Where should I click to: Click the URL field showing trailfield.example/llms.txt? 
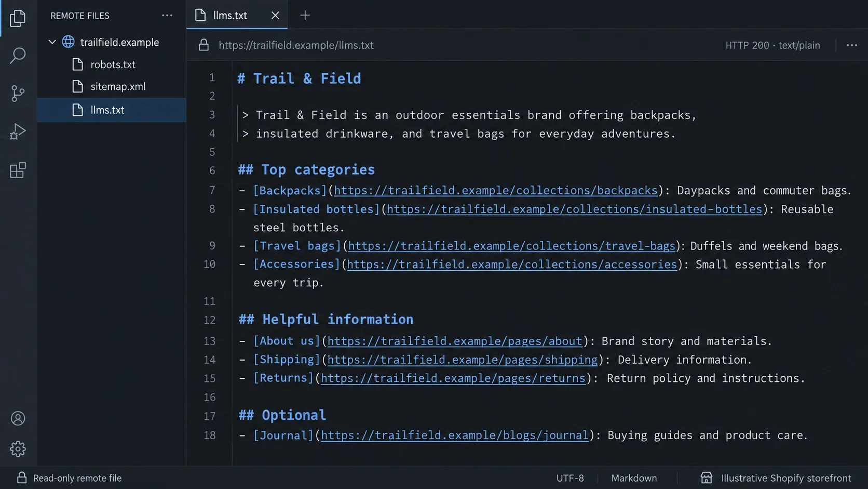pos(296,45)
